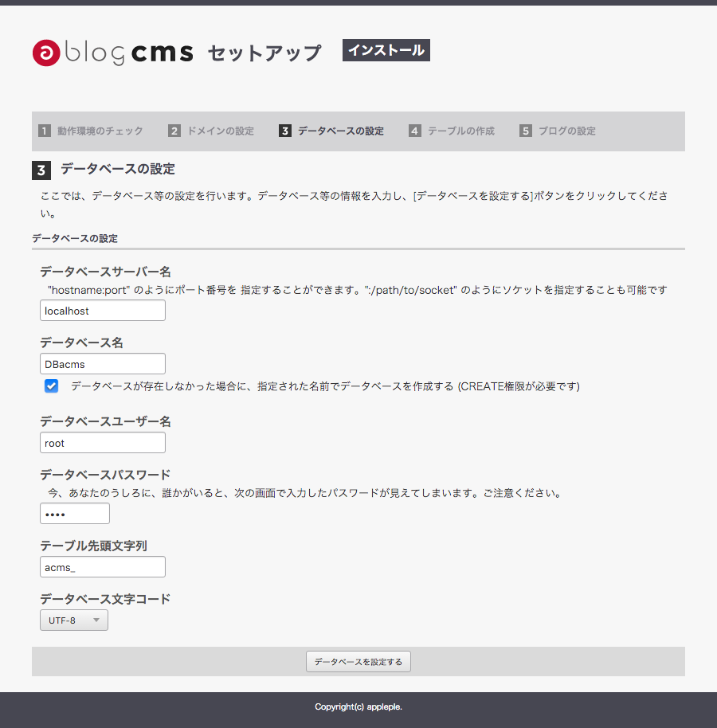Click the DBacms database name field
The width and height of the screenshot is (717, 728).
tap(102, 363)
